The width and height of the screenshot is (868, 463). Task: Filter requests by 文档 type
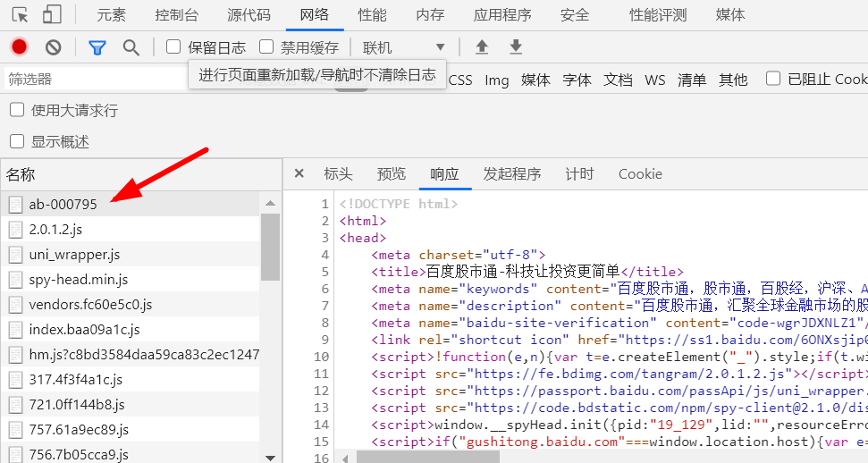[x=618, y=80]
